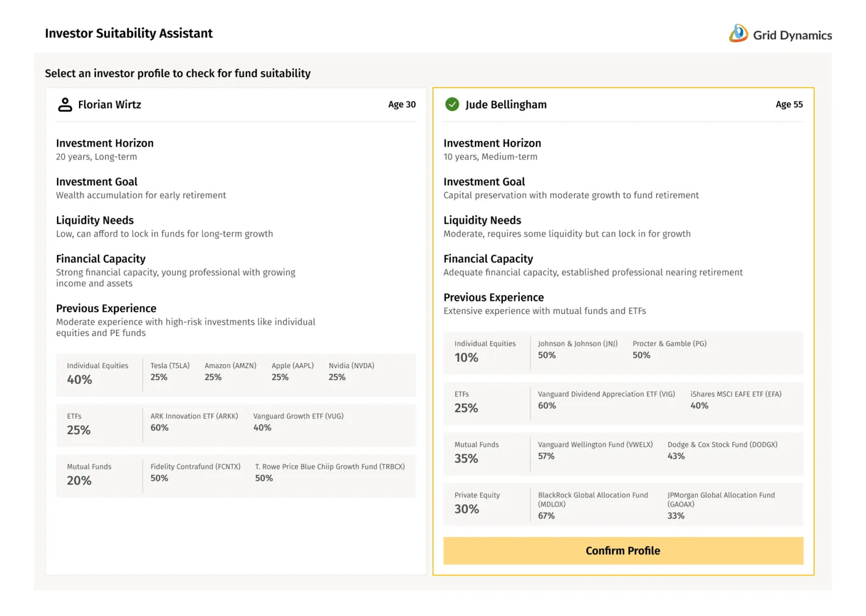Click the person icon beside Florian Wirtz

(65, 104)
